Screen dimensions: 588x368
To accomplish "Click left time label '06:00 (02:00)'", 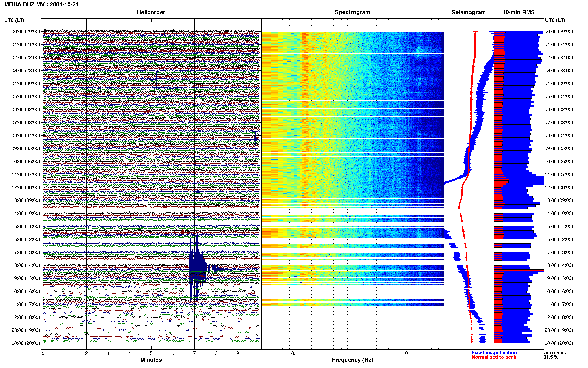I will [26, 109].
